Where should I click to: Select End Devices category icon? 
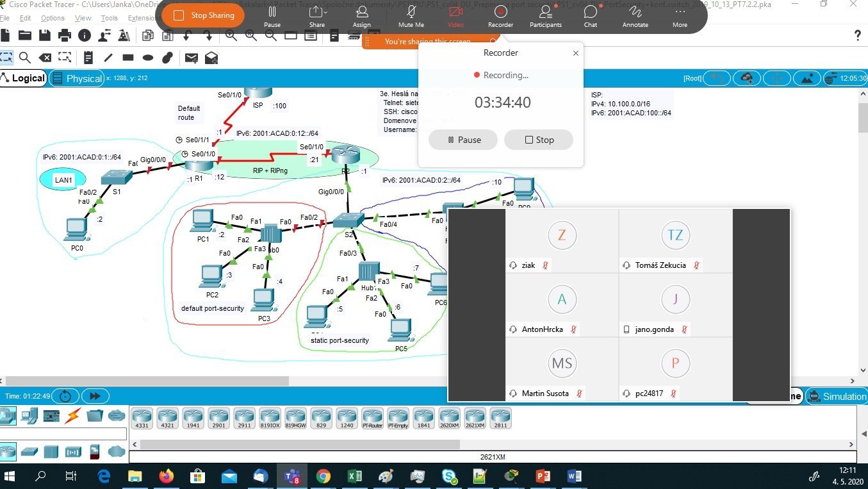tap(29, 416)
